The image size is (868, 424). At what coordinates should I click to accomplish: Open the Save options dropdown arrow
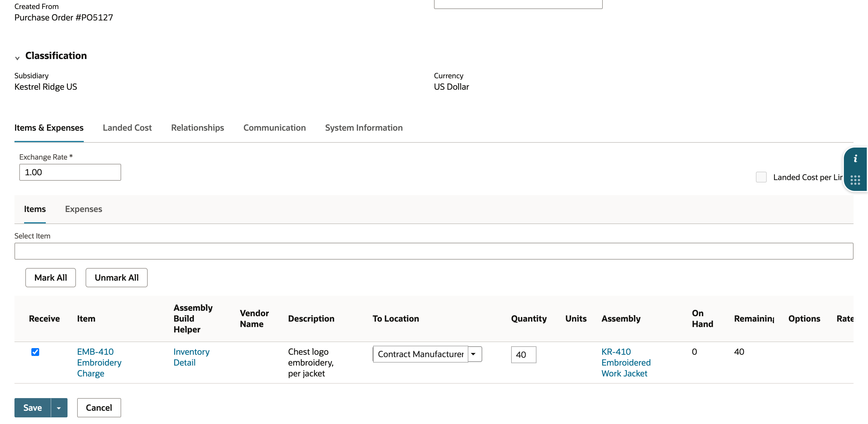(x=59, y=408)
